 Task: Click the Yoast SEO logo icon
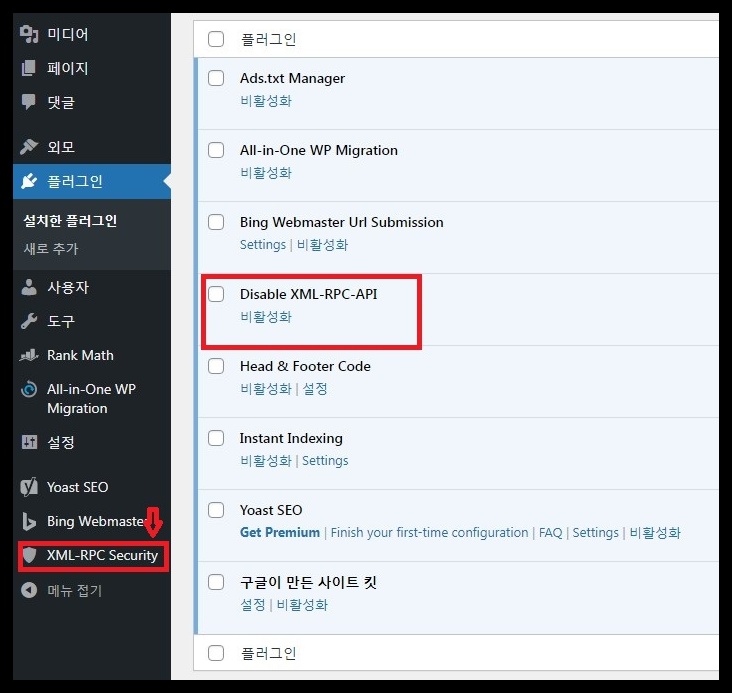pyautogui.click(x=29, y=487)
